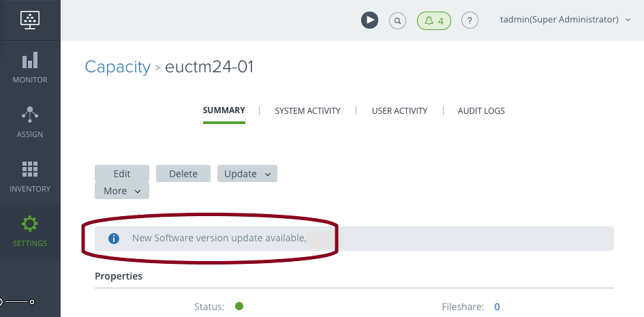644x317 pixels.
Task: Click the play icon in the top bar
Action: tap(369, 20)
